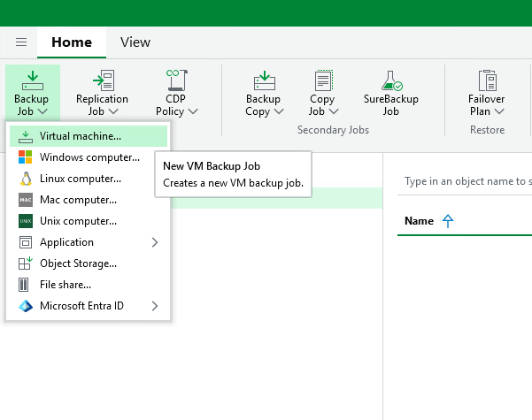Expand the Backup Copy dropdown arrow

tap(279, 111)
